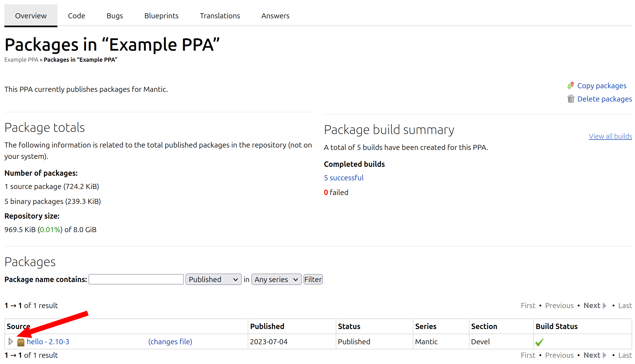Click the top Last pagination link
635x364 pixels.
click(x=625, y=305)
